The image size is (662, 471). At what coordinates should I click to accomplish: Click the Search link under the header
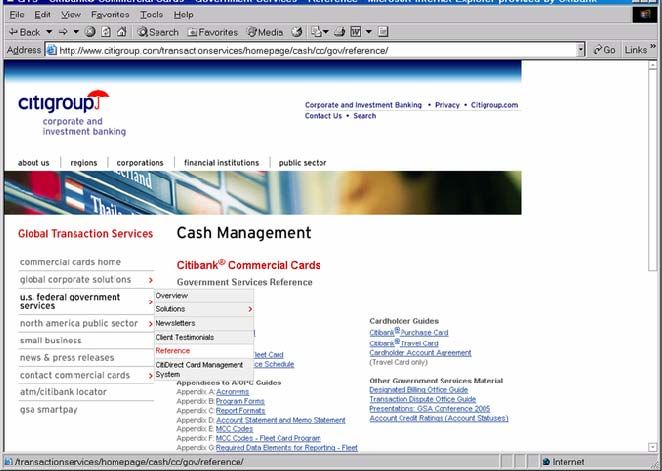364,116
